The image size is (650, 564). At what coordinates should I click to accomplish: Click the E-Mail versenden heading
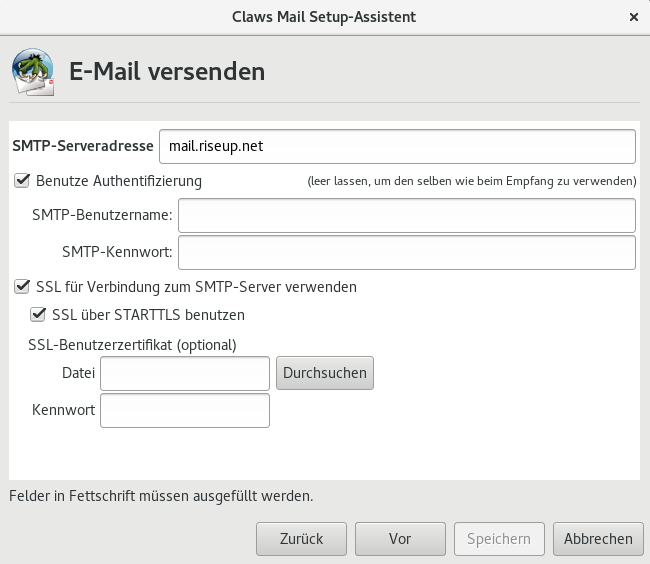coord(167,72)
